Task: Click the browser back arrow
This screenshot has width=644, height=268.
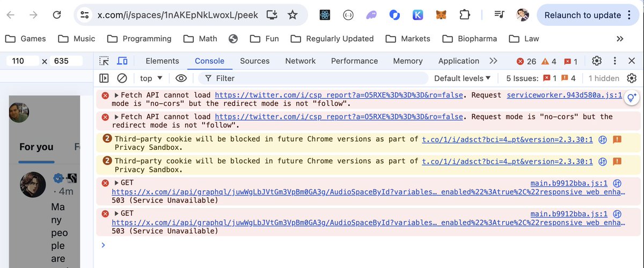Action: pos(11,15)
